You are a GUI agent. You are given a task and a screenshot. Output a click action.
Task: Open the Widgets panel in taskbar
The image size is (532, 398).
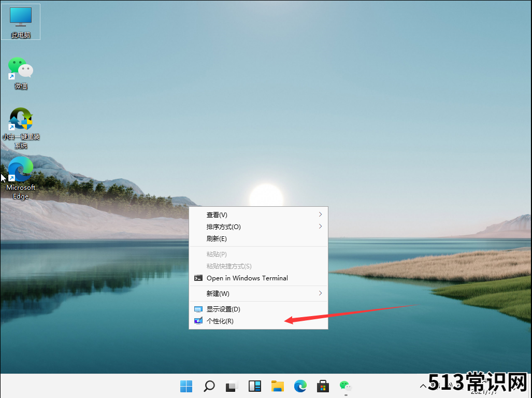point(255,386)
